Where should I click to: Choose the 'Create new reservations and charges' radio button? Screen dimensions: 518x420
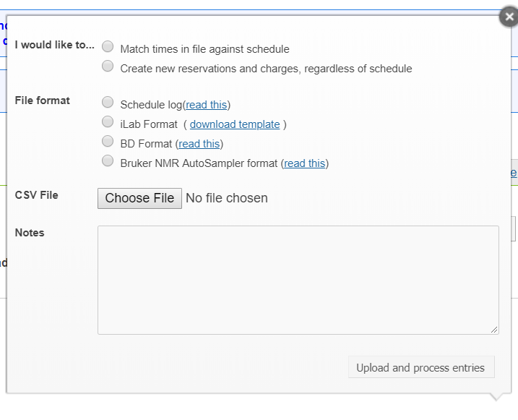[x=108, y=67]
